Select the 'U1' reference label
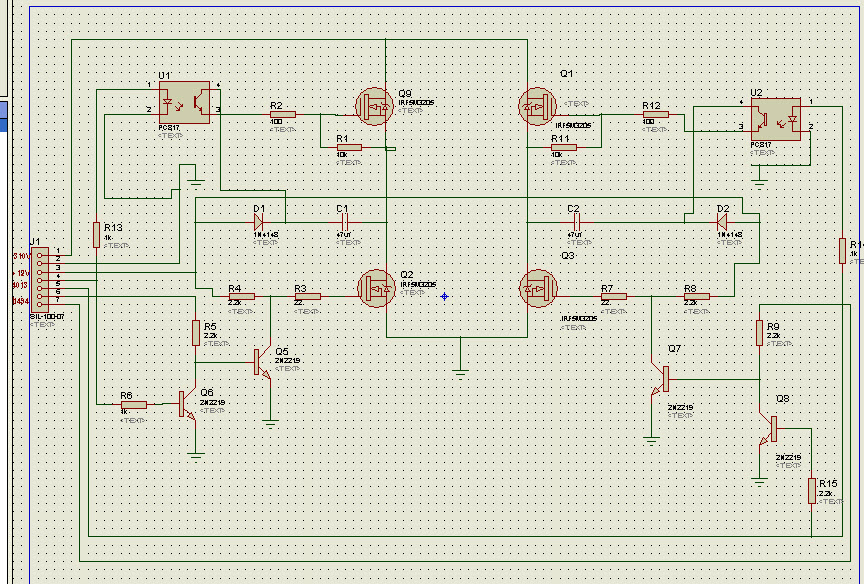 click(x=165, y=75)
